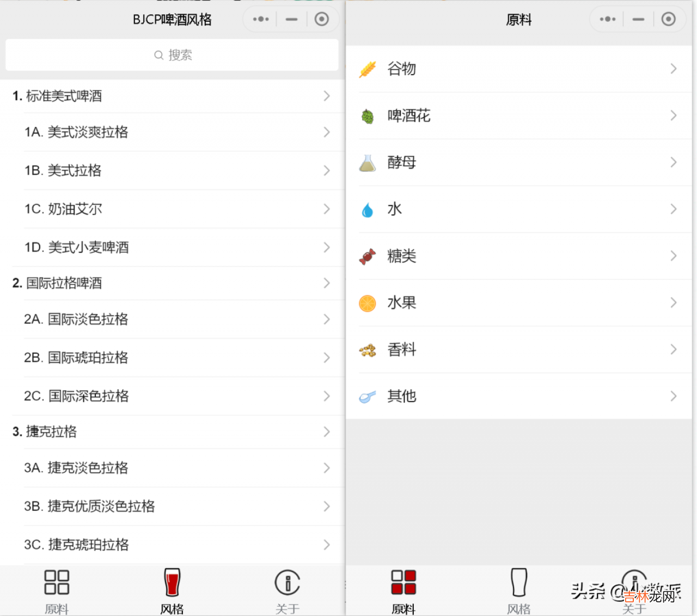The width and height of the screenshot is (697, 616).
Task: Click the wheat grain icon for 谷物
Action: [368, 69]
